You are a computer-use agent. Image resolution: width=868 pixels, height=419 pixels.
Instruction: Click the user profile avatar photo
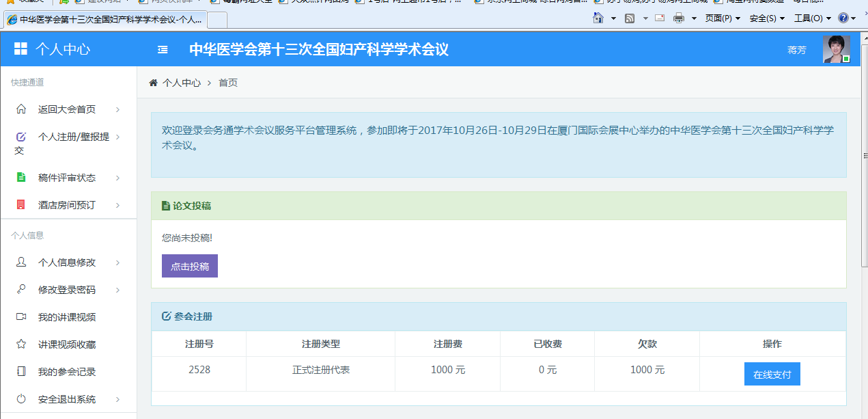click(837, 49)
